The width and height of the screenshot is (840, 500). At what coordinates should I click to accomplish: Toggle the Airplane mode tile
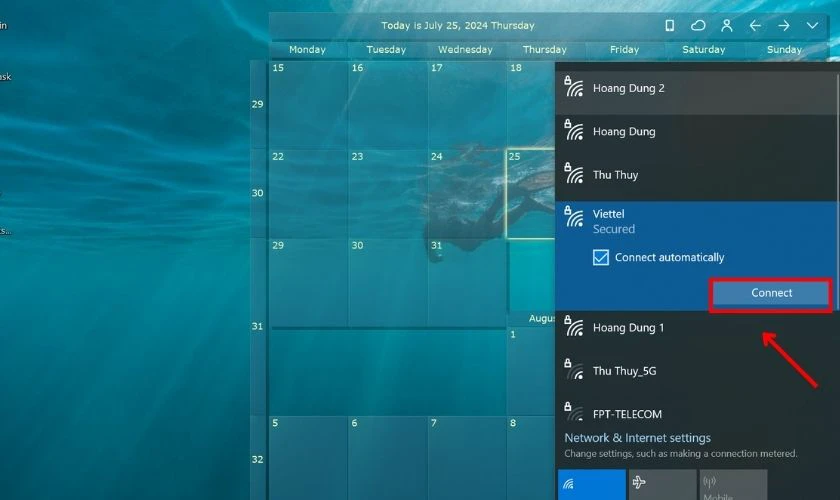tap(662, 484)
